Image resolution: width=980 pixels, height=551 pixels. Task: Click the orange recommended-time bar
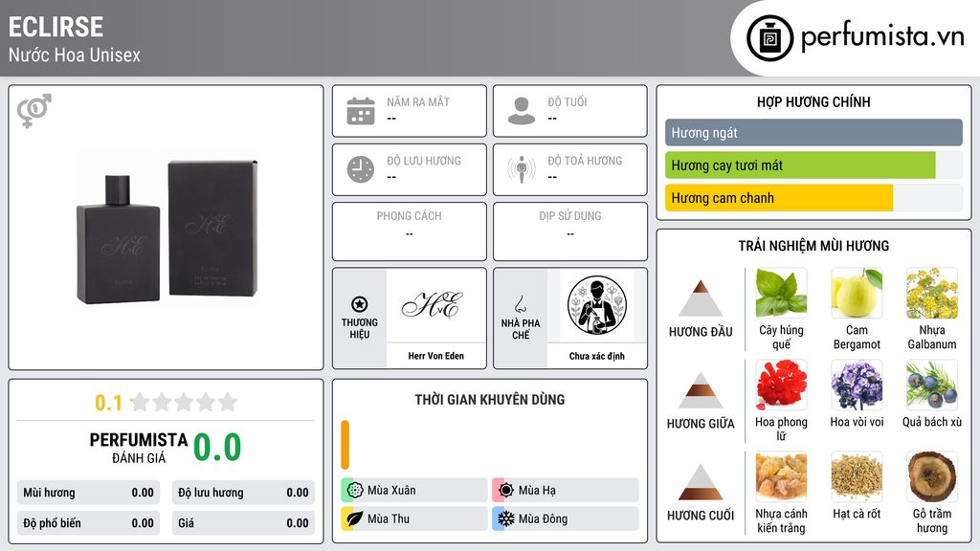pyautogui.click(x=345, y=445)
